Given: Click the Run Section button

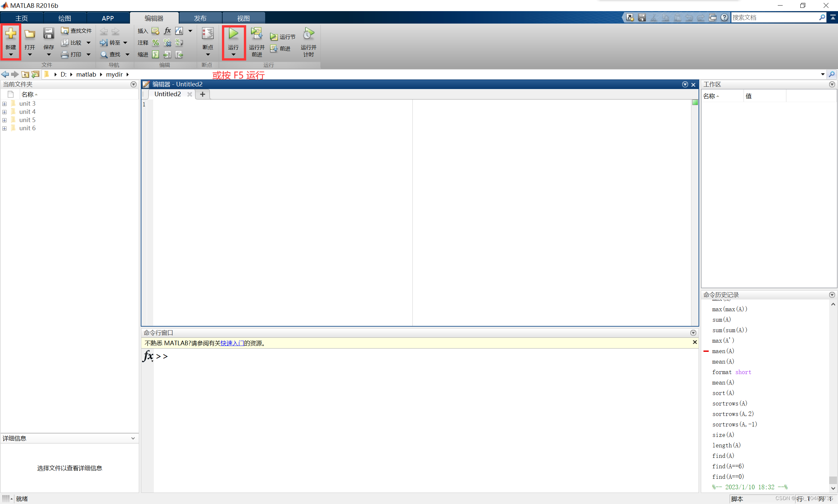Looking at the screenshot, I should point(282,37).
